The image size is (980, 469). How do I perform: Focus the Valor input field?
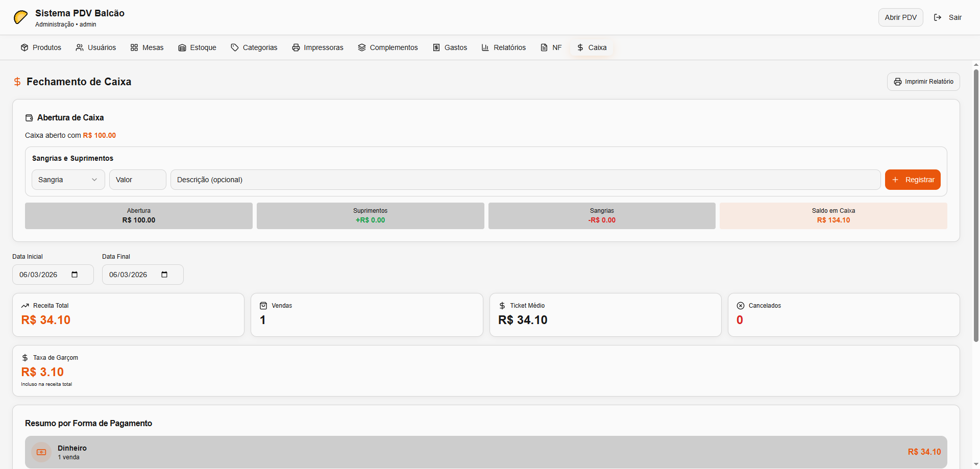[x=137, y=180]
